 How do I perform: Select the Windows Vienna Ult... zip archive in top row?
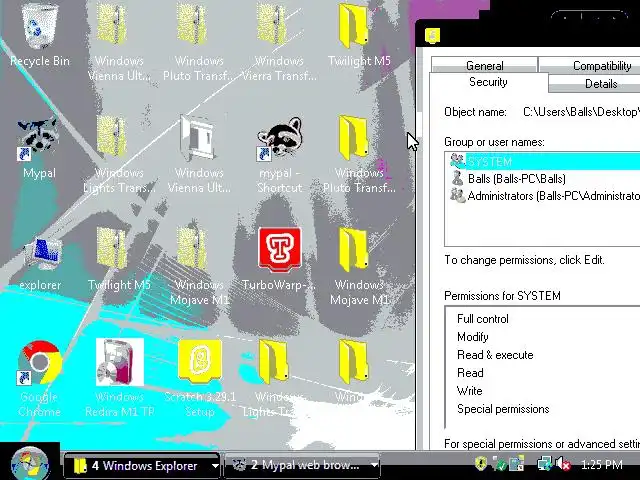[111, 25]
